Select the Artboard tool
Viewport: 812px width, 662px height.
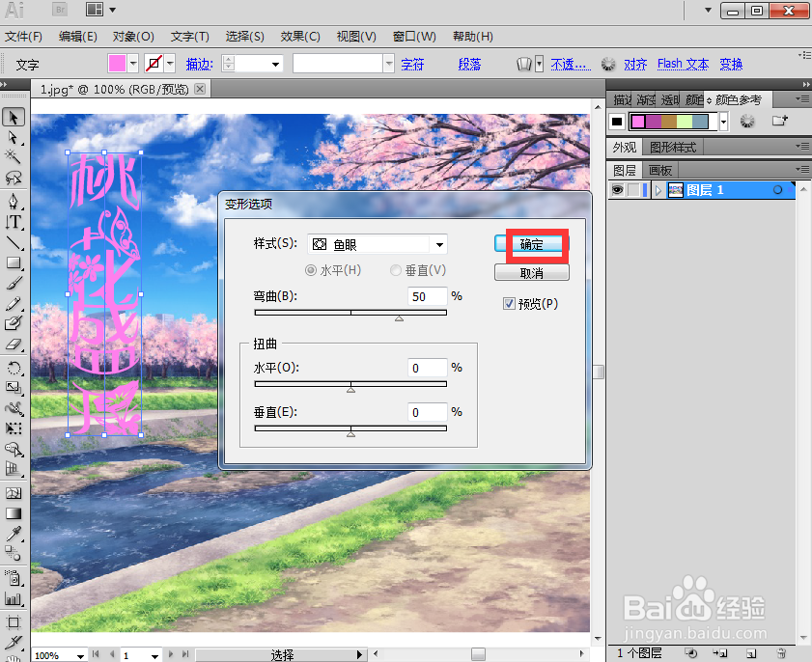[x=14, y=622]
